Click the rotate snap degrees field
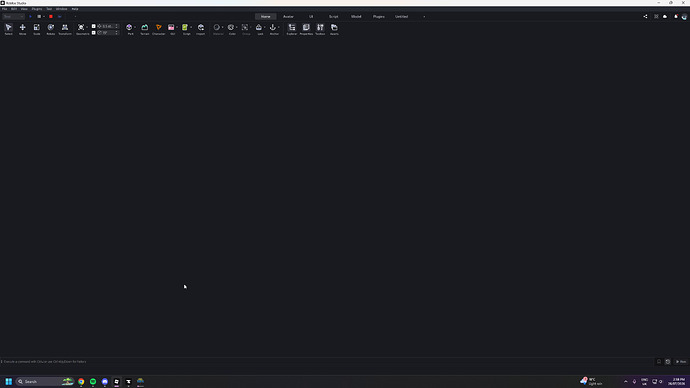The width and height of the screenshot is (690, 388). tap(107, 33)
